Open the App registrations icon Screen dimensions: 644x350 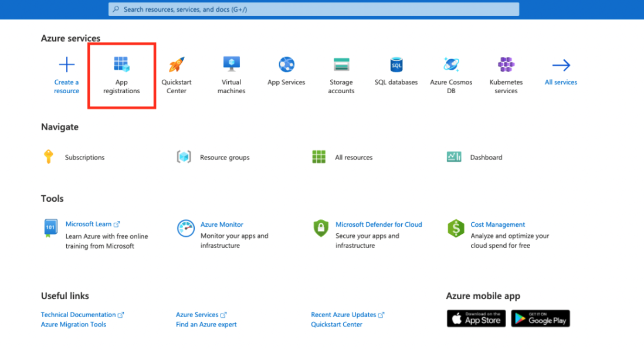pyautogui.click(x=121, y=64)
